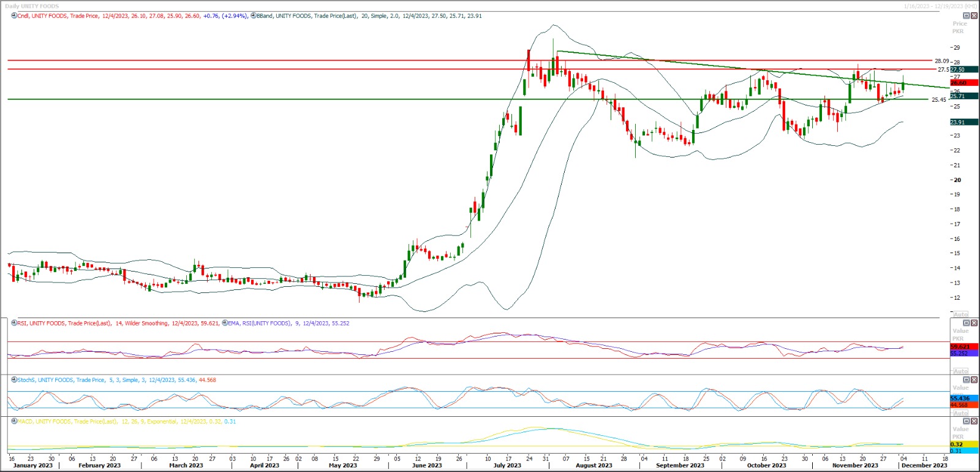Click the EMA of RSI legend icon
This screenshot has height=472, width=980.
[x=225, y=323]
